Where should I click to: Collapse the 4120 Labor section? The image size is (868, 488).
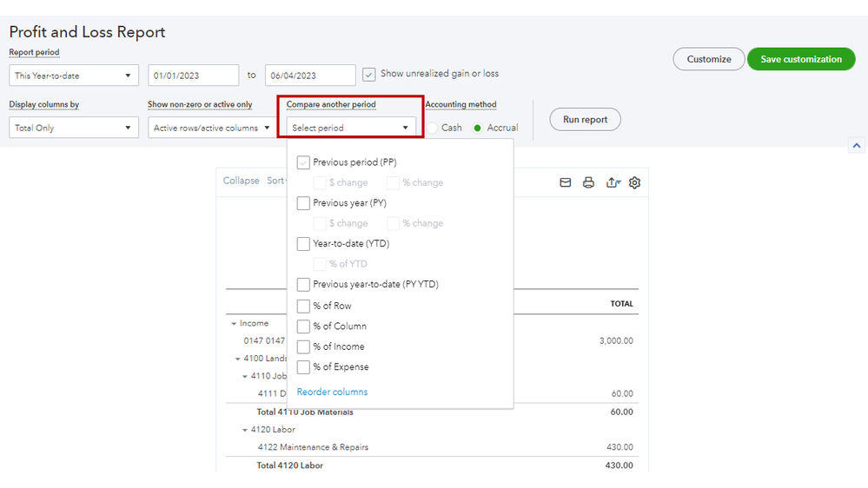click(x=245, y=430)
